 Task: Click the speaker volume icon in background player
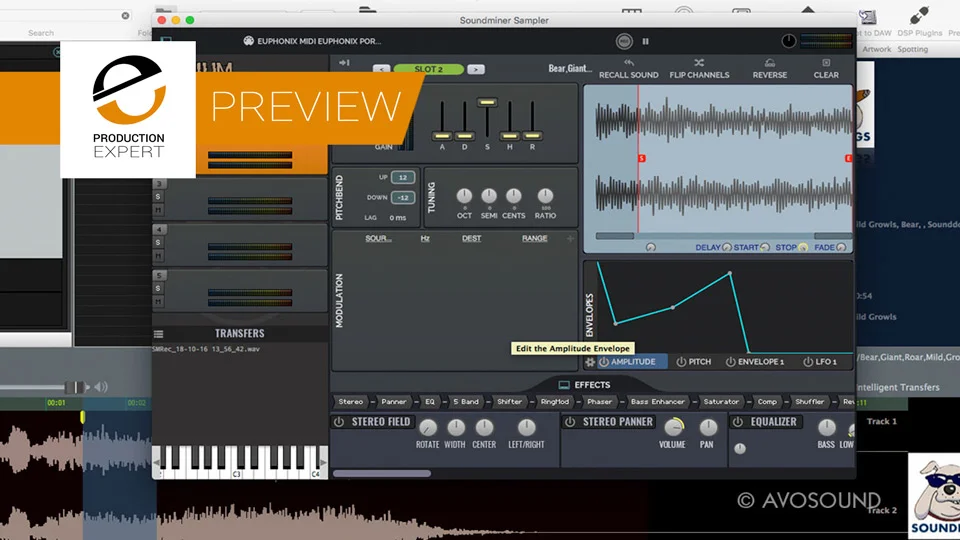(101, 387)
